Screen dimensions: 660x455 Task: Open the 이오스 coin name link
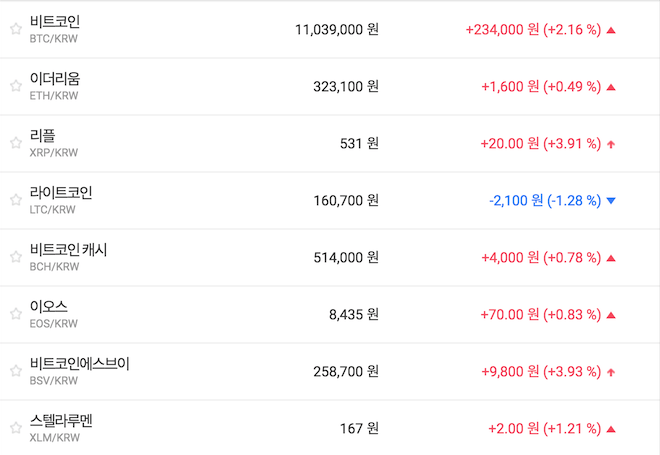click(49, 307)
